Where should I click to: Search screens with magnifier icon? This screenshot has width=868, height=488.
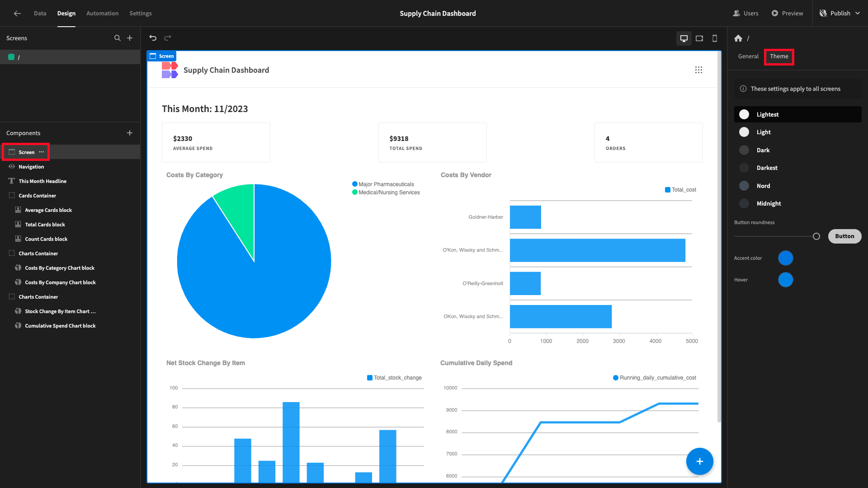[118, 38]
